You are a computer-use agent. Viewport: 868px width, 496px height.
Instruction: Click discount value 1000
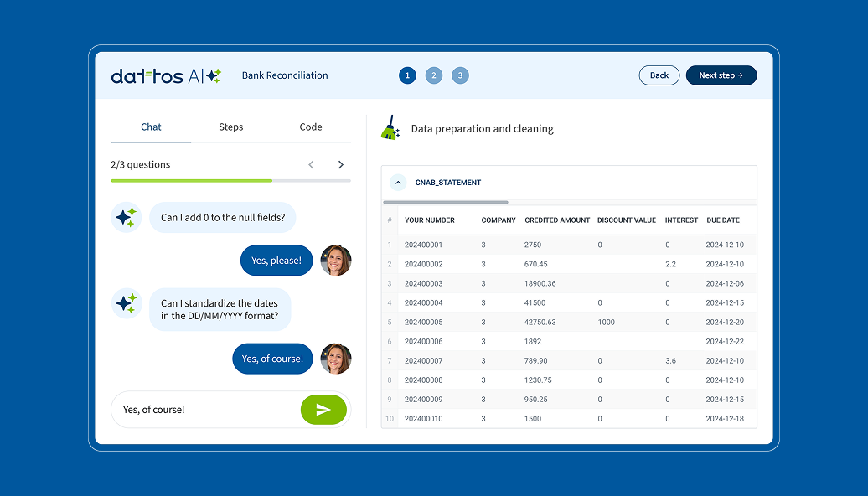pos(606,323)
